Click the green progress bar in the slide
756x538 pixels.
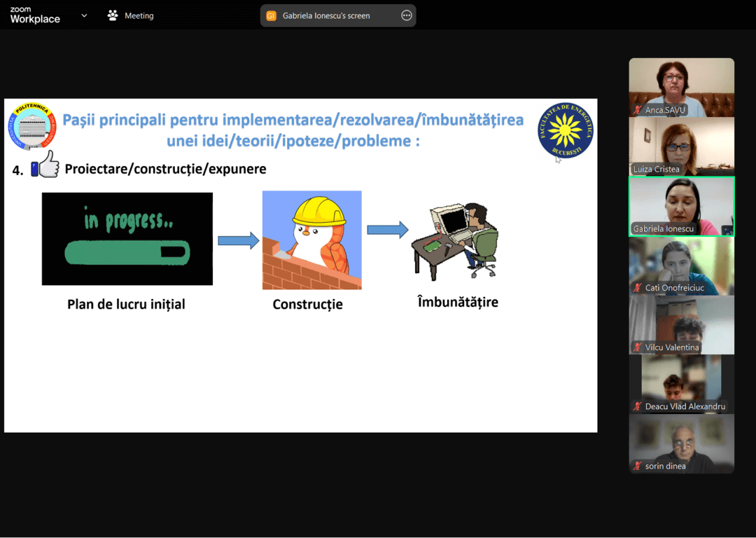coord(127,253)
